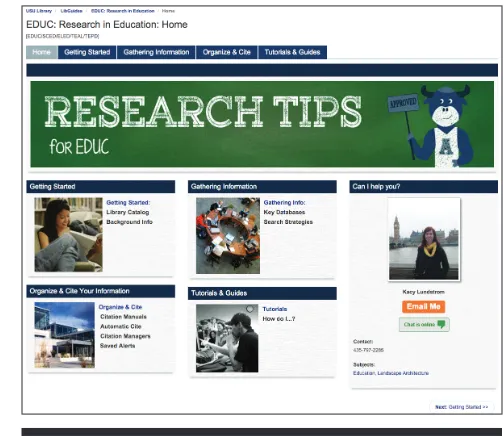The width and height of the screenshot is (504, 436).
Task: Open the Home tab
Action: [x=42, y=52]
